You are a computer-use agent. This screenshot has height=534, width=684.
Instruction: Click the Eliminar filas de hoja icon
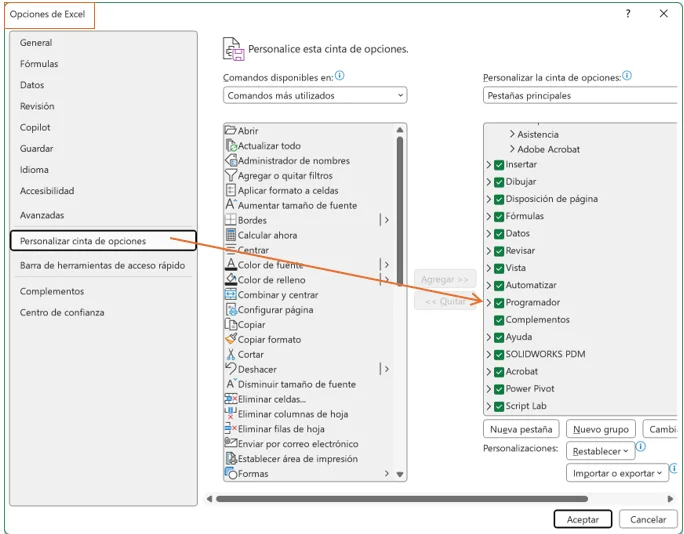pos(230,428)
